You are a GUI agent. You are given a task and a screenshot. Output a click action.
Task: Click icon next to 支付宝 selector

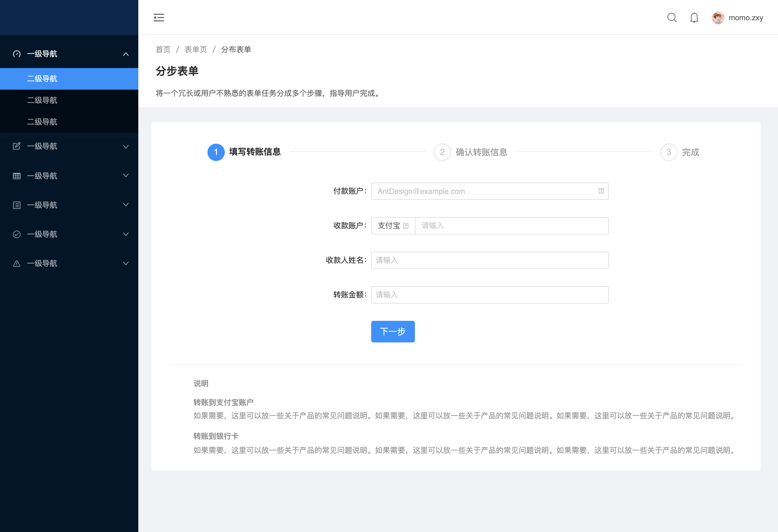point(406,226)
